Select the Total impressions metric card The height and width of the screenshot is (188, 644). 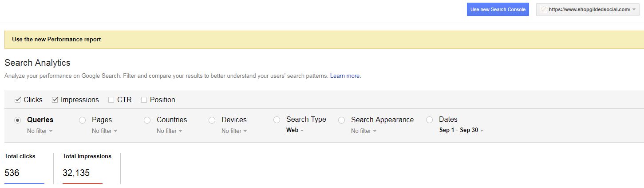(x=87, y=168)
